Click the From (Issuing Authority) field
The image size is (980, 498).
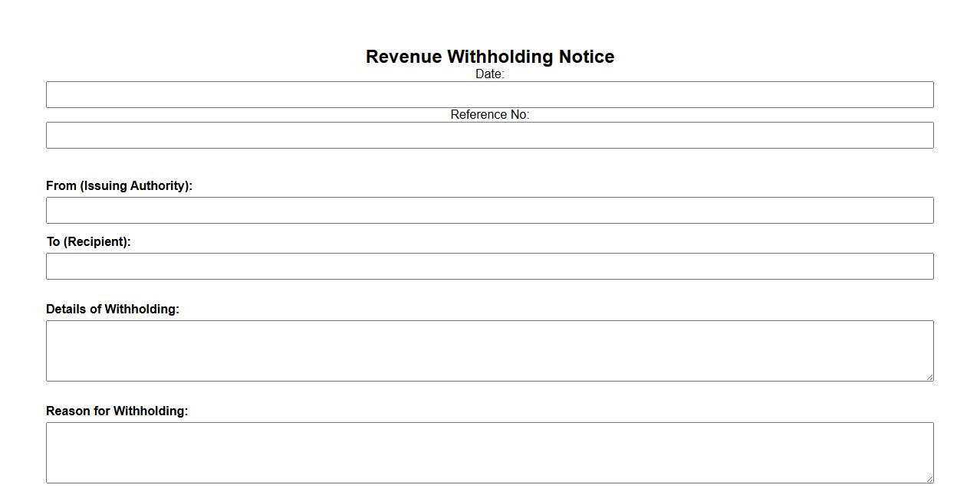pos(489,211)
